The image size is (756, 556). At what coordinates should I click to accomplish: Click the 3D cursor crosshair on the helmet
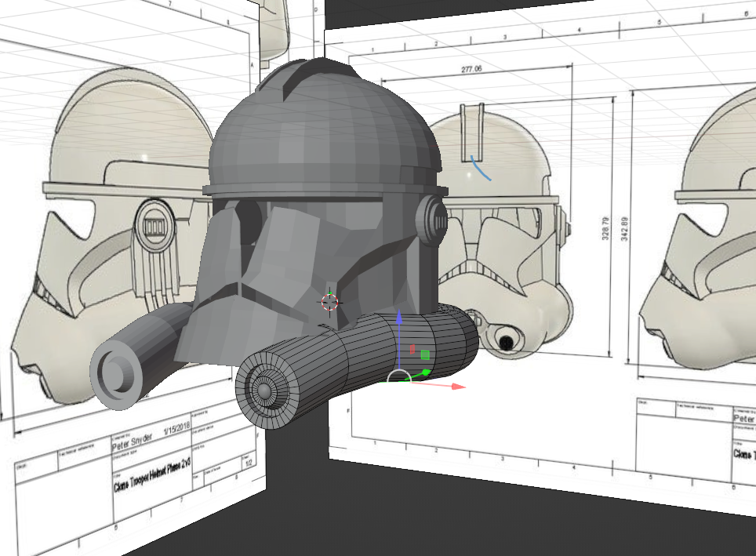pos(330,303)
